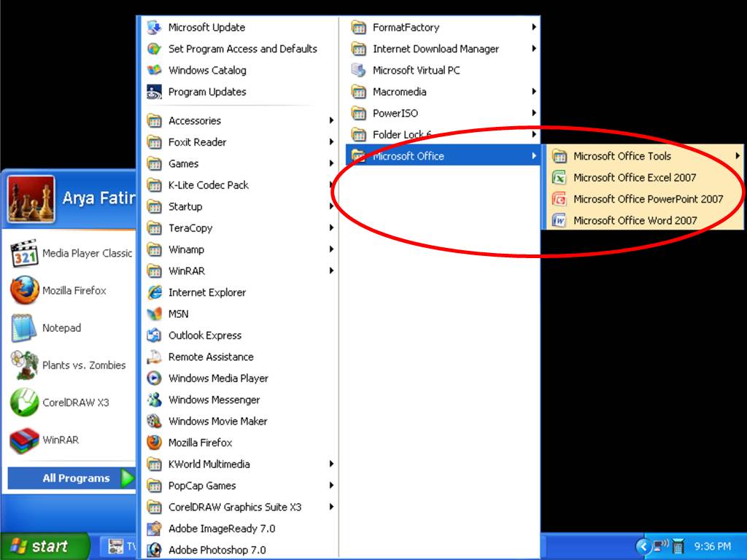Click the Microsoft Office Tools folder icon

[x=559, y=156]
